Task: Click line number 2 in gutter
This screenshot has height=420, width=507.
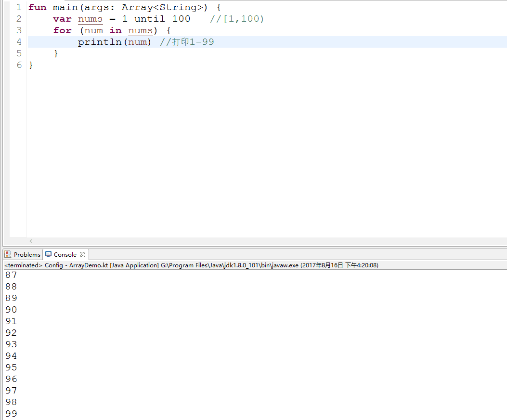Action: click(x=19, y=19)
